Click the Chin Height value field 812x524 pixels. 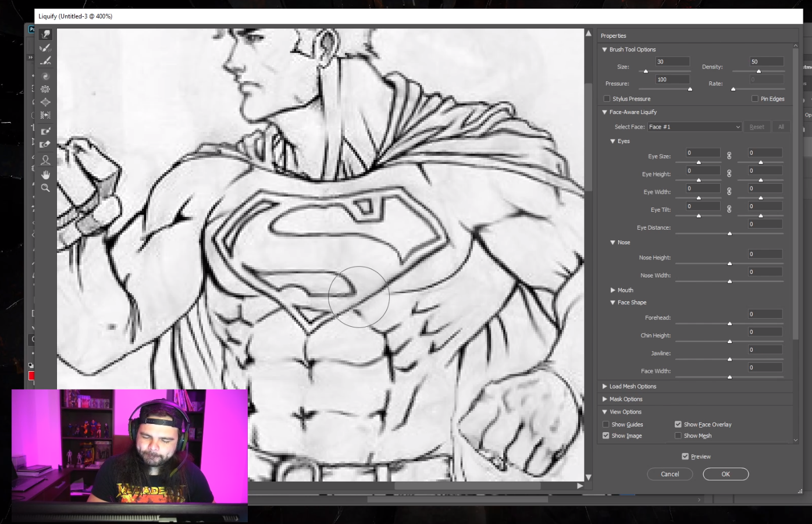coord(765,332)
